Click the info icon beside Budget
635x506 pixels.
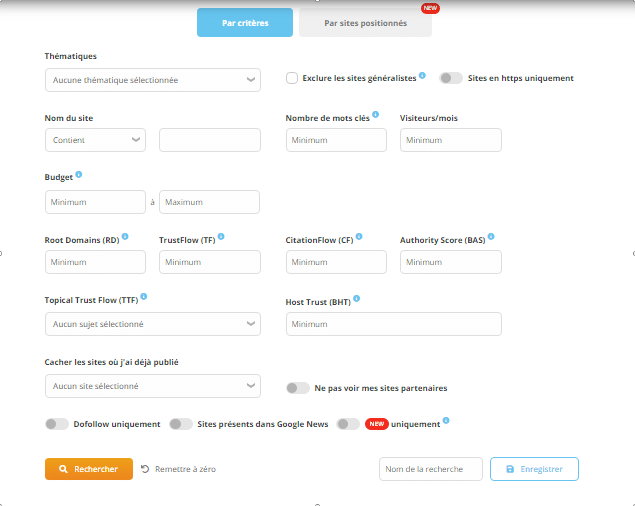(79, 174)
